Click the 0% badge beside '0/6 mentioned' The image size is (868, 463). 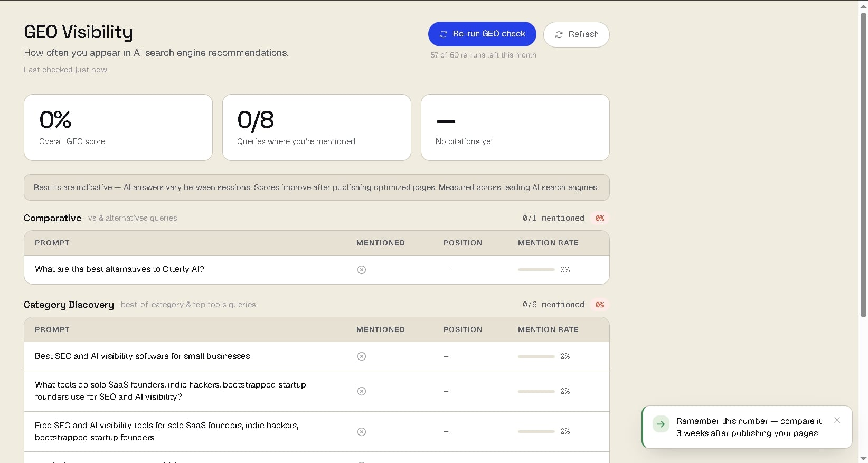pyautogui.click(x=600, y=305)
